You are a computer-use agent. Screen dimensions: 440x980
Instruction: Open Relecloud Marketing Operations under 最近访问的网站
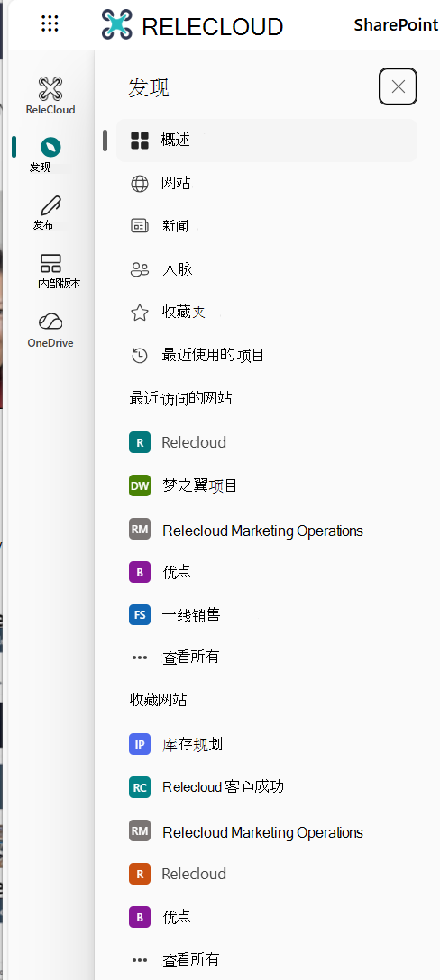tap(263, 531)
